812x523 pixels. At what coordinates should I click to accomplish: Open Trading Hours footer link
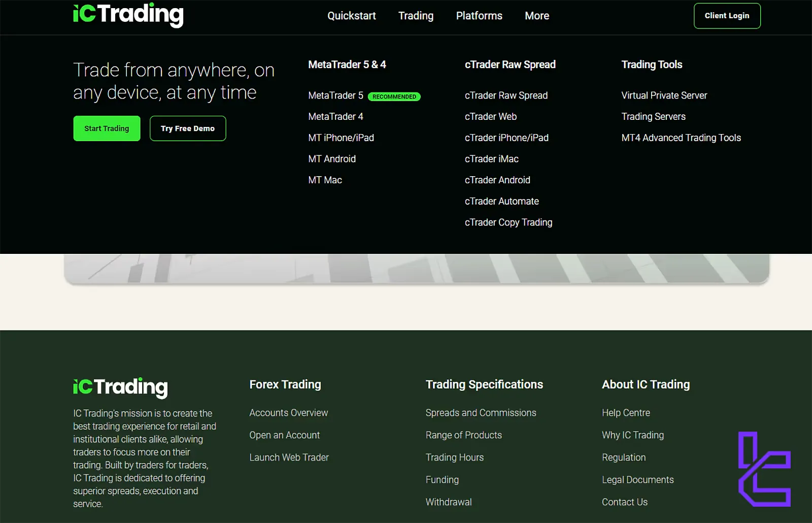[x=454, y=457]
